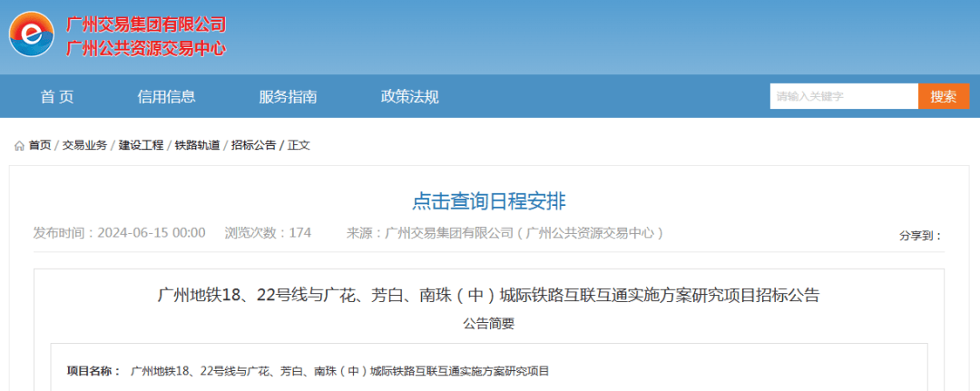
Task: Go to 服务指南 in the nav bar
Action: (x=289, y=96)
